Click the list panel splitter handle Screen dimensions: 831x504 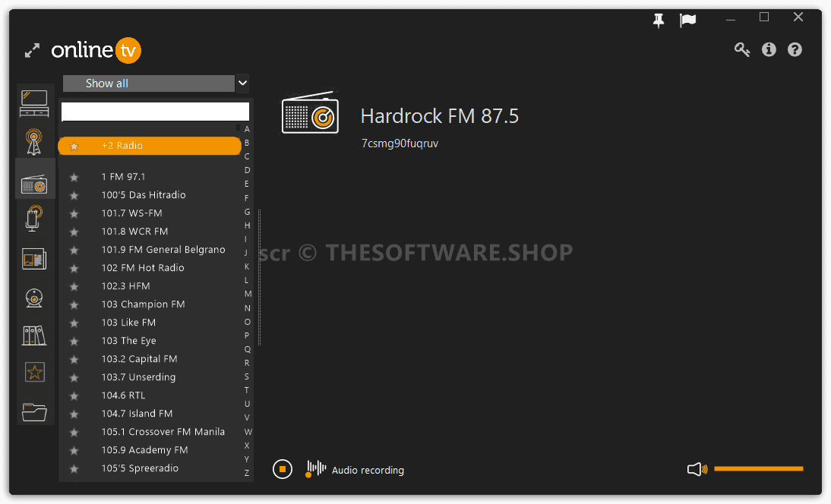pos(259,277)
